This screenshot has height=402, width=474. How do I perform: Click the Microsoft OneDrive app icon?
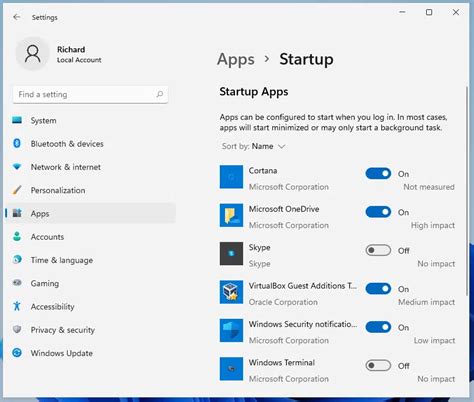click(x=231, y=215)
